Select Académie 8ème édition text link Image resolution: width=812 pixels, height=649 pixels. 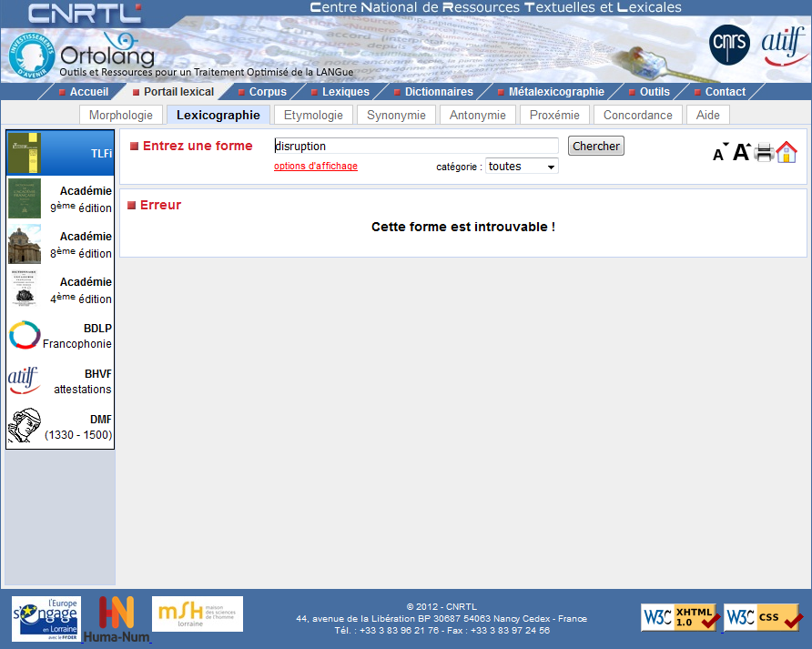point(81,245)
